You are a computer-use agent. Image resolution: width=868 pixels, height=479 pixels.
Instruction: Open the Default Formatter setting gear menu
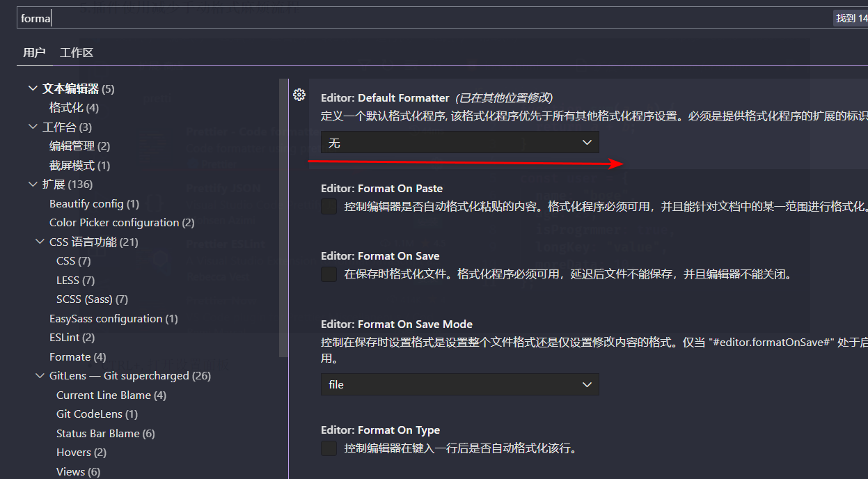[299, 95]
